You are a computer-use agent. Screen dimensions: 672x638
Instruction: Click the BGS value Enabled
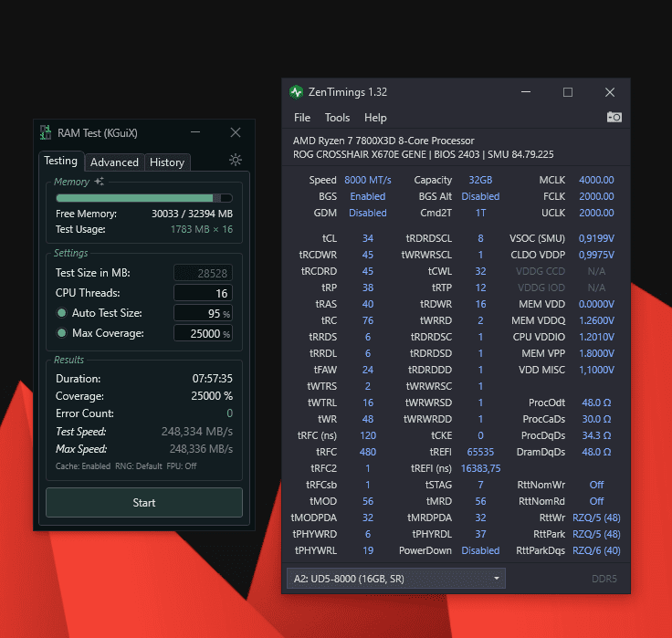point(368,196)
